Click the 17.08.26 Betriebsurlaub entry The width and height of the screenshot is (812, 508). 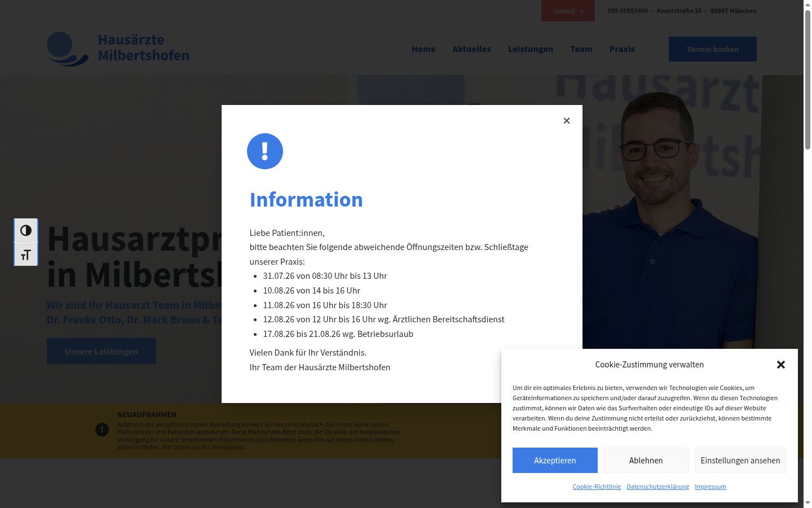[338, 334]
